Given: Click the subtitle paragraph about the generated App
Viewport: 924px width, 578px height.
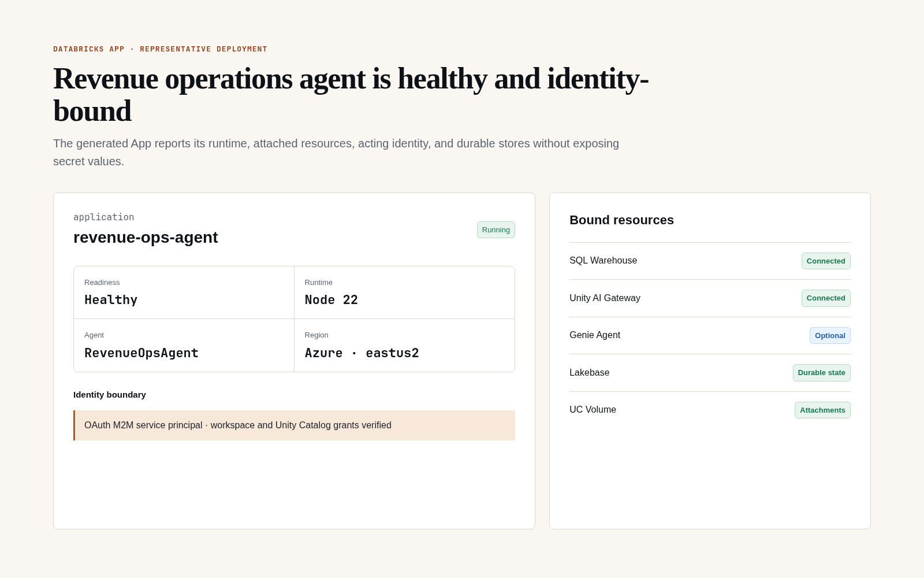Looking at the screenshot, I should [x=336, y=153].
